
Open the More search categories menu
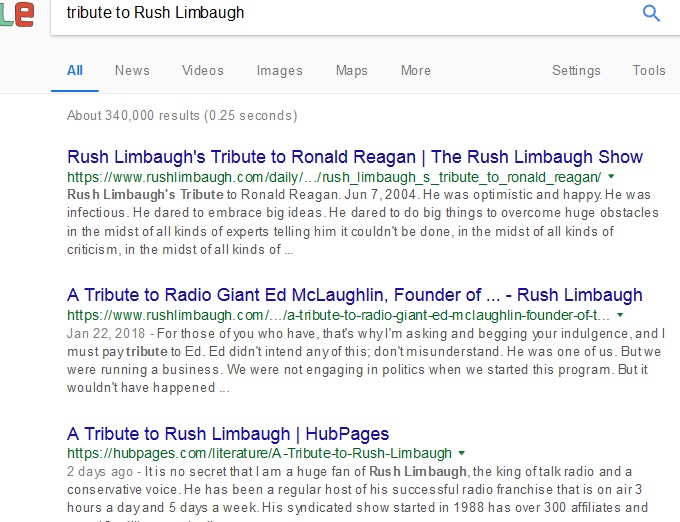pos(415,71)
